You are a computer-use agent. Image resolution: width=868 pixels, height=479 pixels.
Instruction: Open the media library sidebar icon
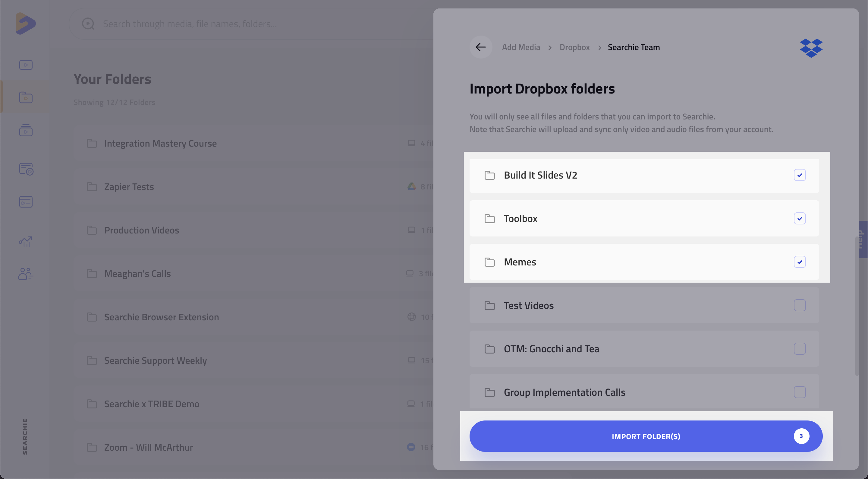[26, 65]
